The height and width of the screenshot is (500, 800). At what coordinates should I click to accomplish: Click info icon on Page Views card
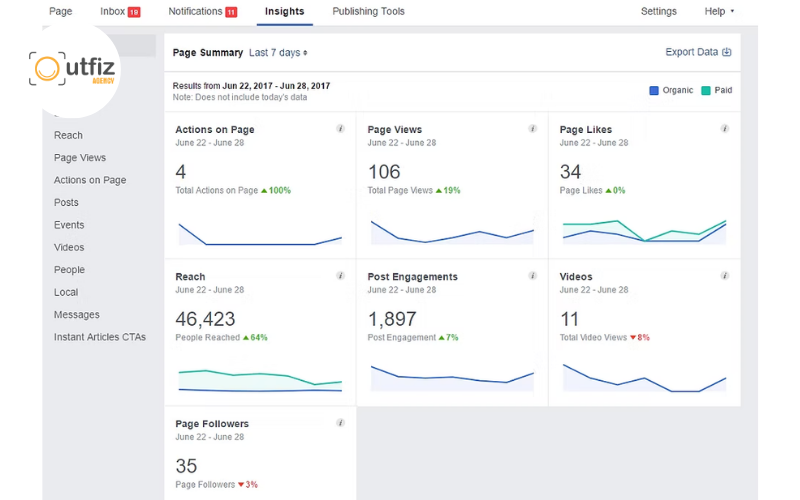533,129
